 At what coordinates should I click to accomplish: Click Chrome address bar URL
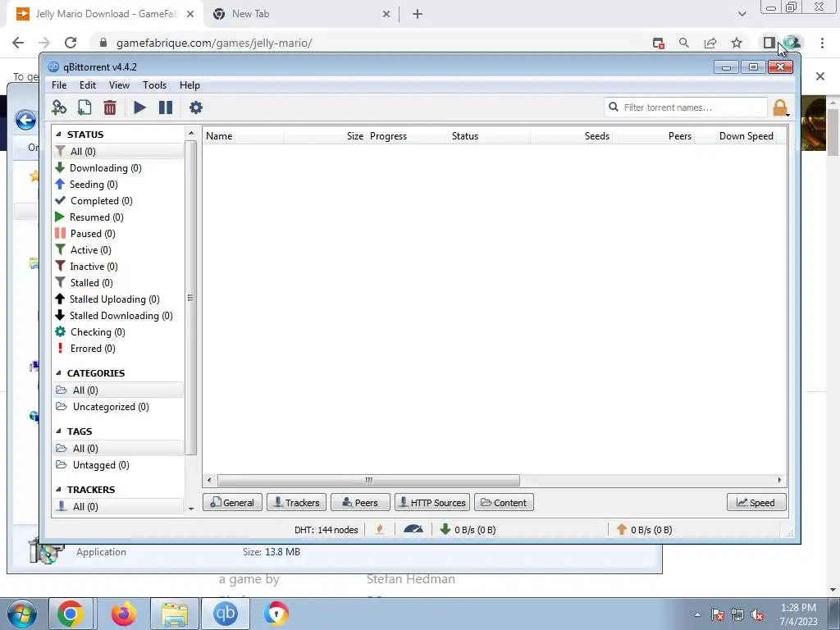pyautogui.click(x=214, y=43)
